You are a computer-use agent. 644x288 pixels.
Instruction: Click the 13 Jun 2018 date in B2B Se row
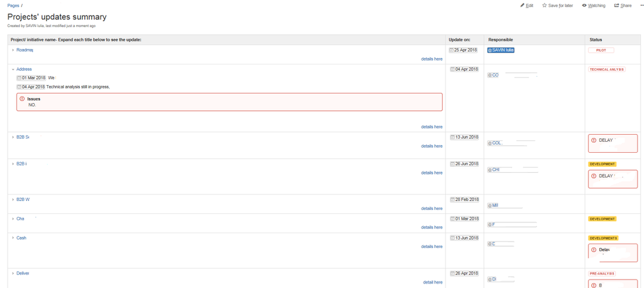point(465,137)
